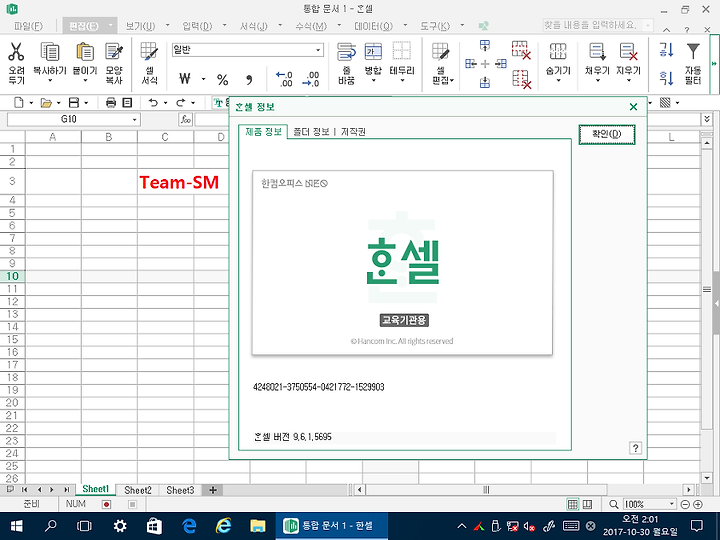
Task: Expand the 편집(E) tab dropdown arrow
Action: 110,26
